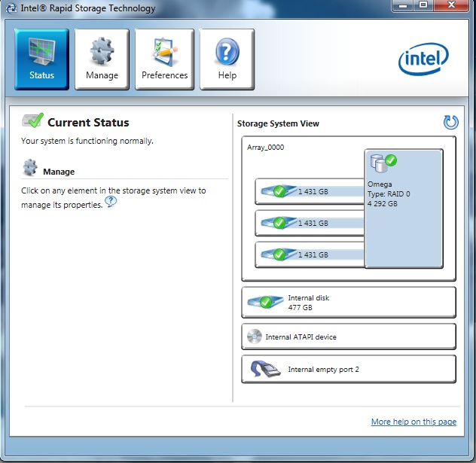476x463 pixels.
Task: Select the first 1 431 GB array disk
Action: coord(310,191)
